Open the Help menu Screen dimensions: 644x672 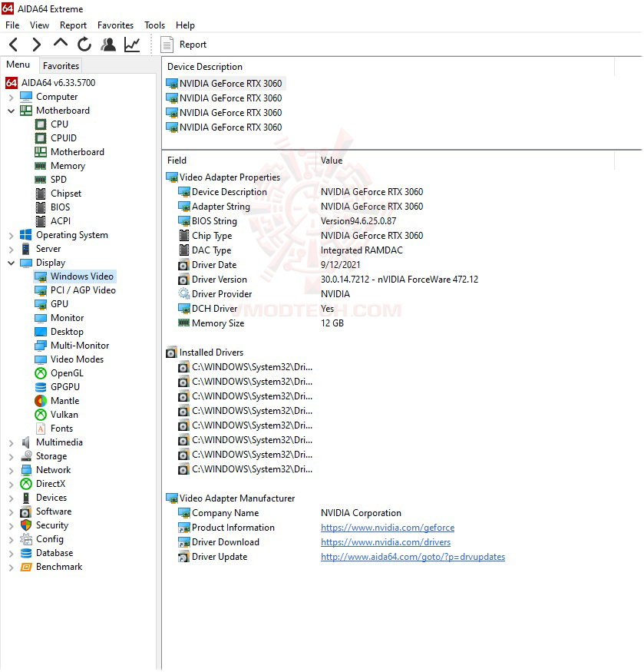click(185, 25)
